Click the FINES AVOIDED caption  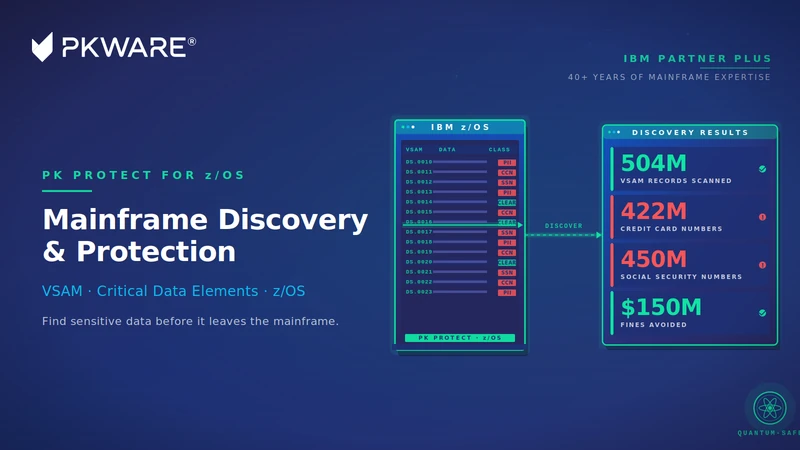click(654, 324)
